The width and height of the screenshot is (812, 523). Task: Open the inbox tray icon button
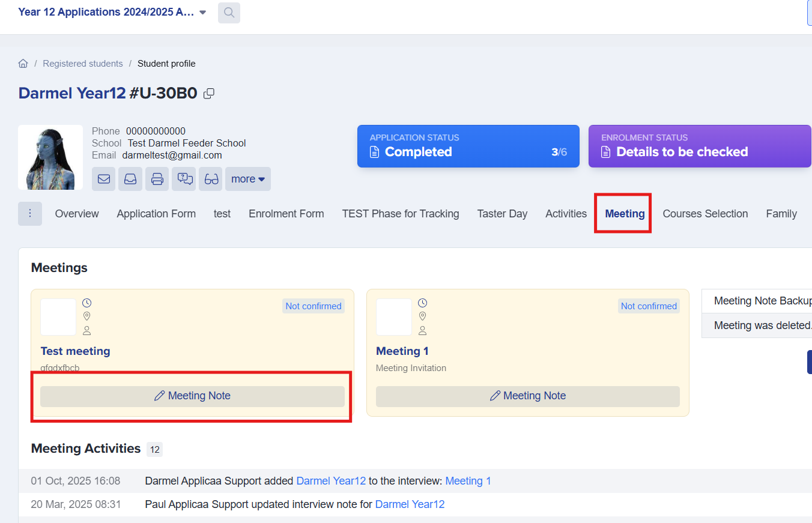point(130,179)
